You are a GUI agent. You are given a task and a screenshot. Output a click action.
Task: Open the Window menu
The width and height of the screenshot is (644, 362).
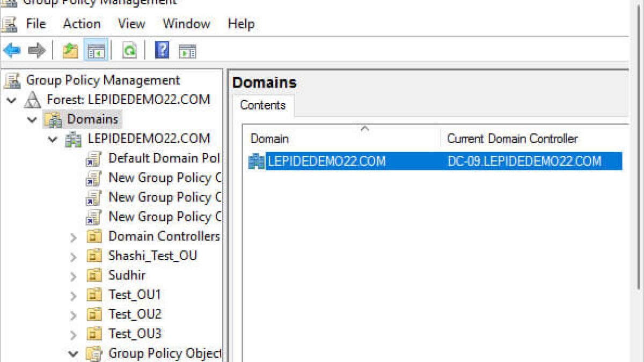tap(186, 24)
